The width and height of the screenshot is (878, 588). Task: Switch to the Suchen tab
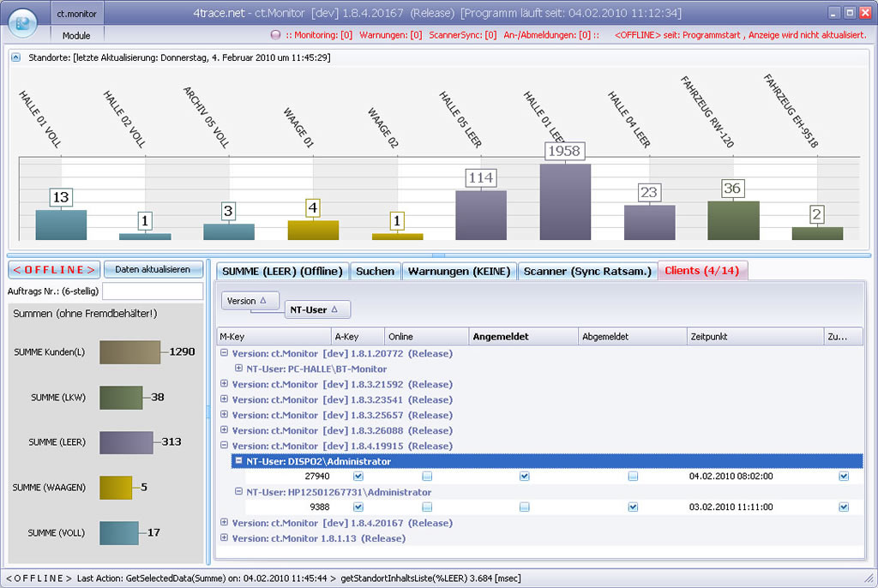pyautogui.click(x=375, y=271)
